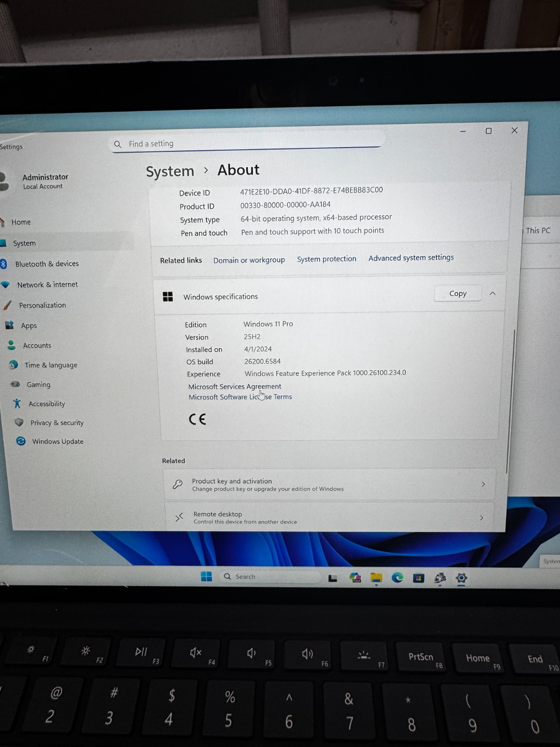560x747 pixels.
Task: Open Advanced system settings link
Action: (x=411, y=258)
